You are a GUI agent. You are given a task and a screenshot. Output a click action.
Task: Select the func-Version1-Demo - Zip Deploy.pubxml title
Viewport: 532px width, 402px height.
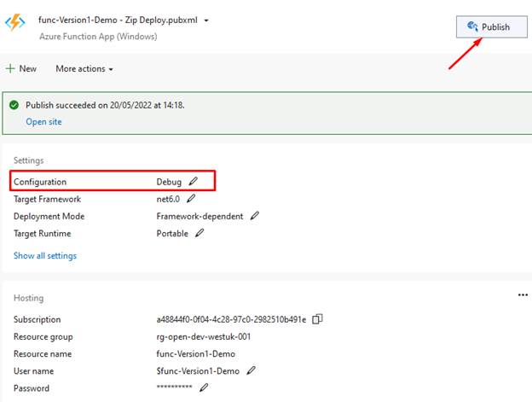tap(118, 20)
